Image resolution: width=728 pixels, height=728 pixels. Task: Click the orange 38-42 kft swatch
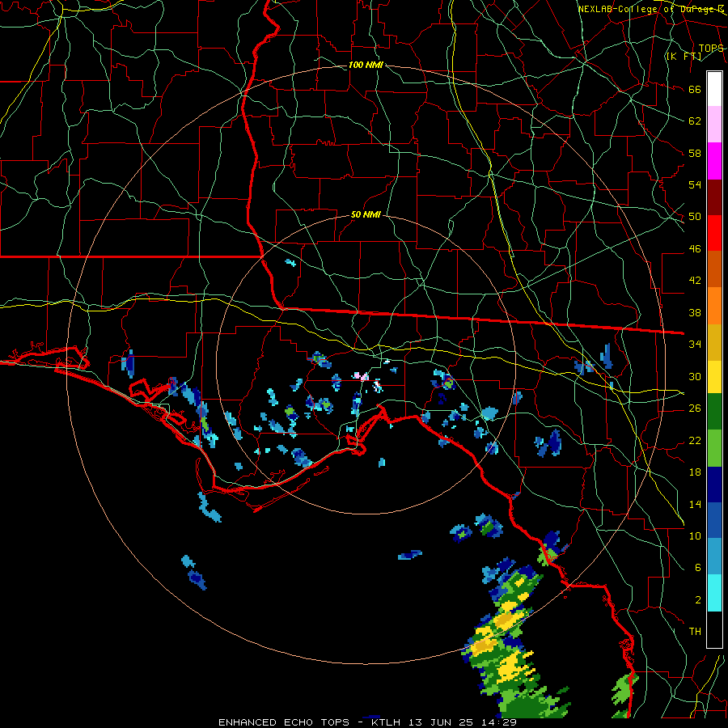714,306
